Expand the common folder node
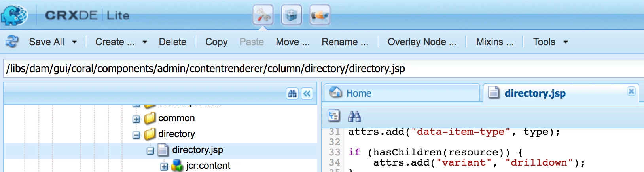Screen dimensions: 644x172 coord(136,119)
